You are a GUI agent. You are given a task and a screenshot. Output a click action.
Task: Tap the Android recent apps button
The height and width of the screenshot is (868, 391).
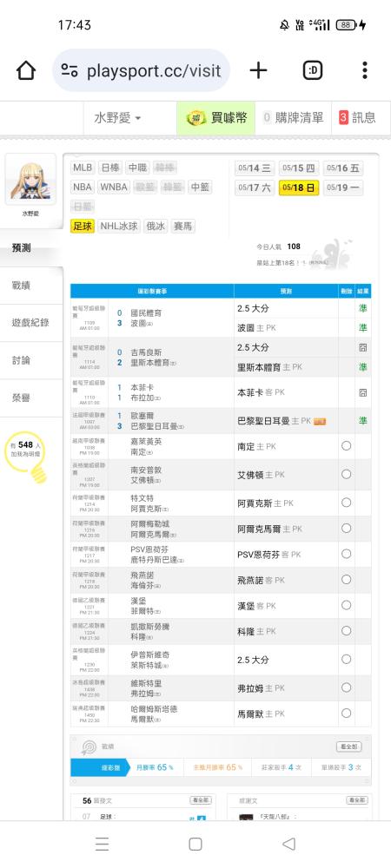(x=102, y=844)
